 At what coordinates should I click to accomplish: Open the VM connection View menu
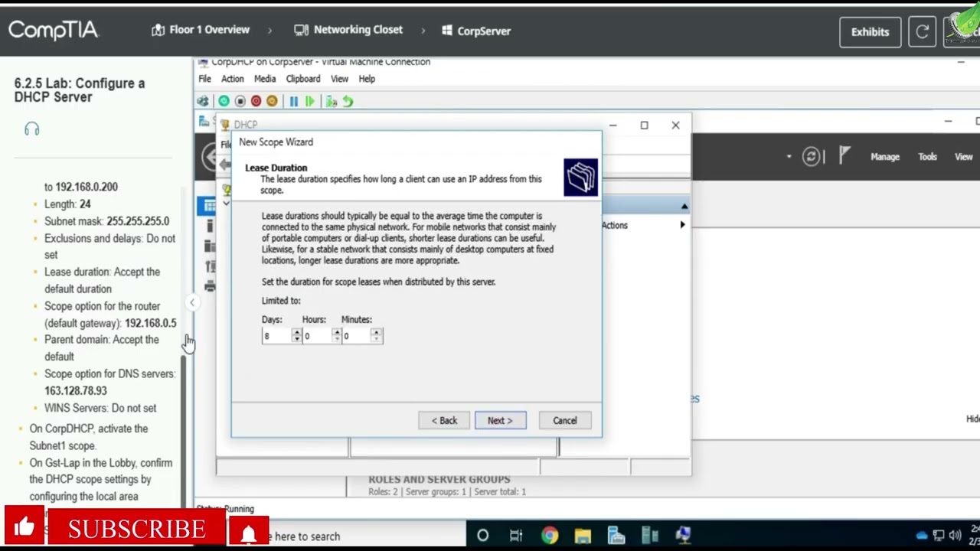pyautogui.click(x=339, y=79)
